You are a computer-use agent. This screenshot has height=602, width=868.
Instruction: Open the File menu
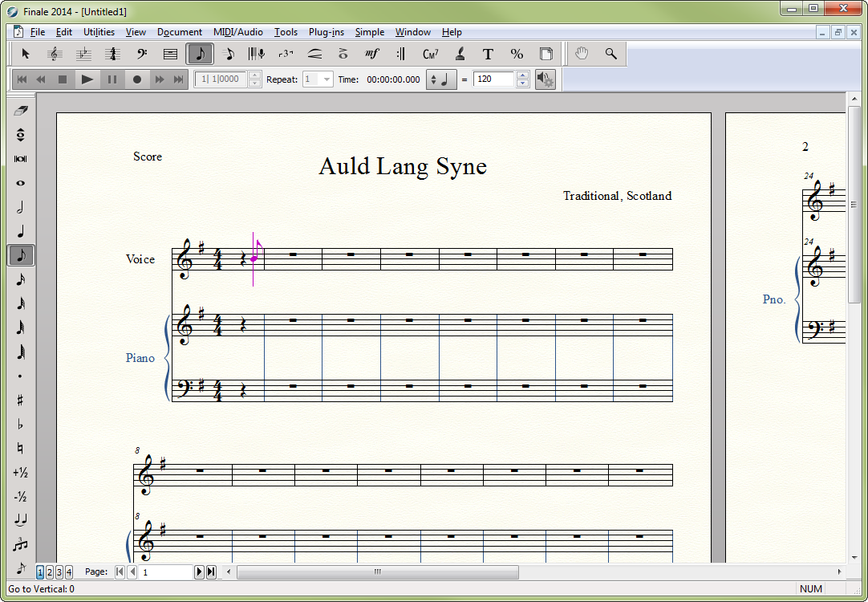point(38,32)
